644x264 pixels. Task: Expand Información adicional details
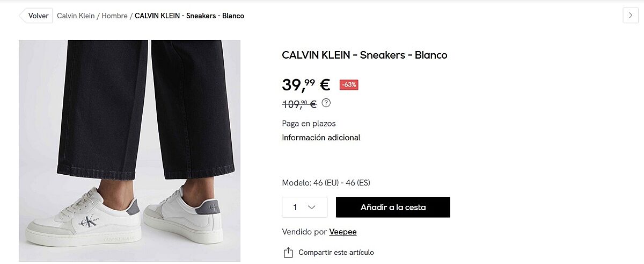click(321, 138)
